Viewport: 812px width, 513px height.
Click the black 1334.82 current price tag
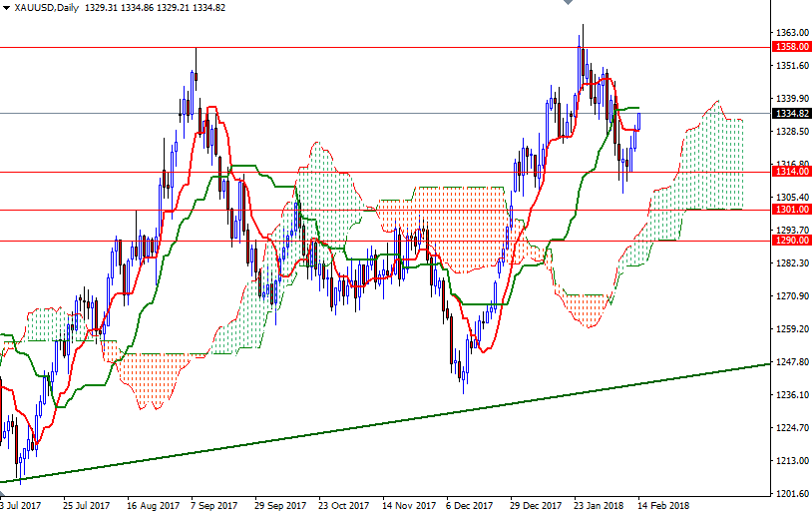tap(792, 114)
